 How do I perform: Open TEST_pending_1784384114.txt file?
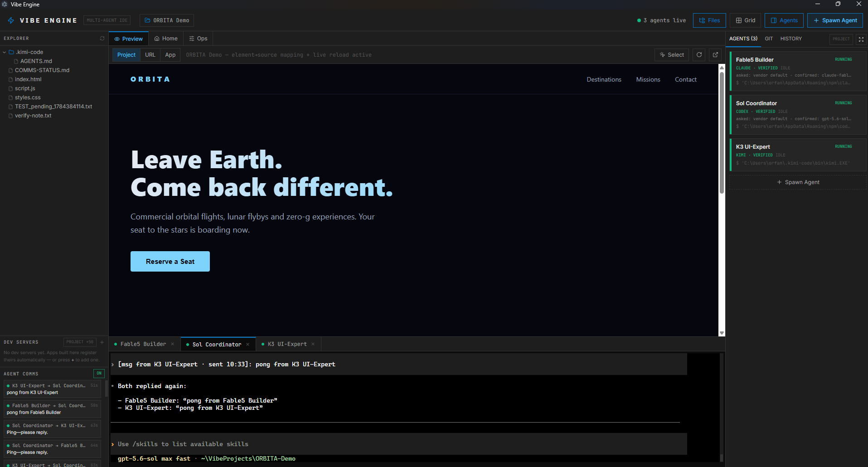click(53, 107)
